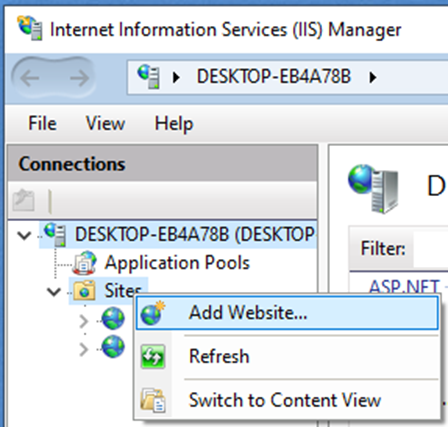
Task: Click the green Refresh icon
Action: click(x=153, y=357)
